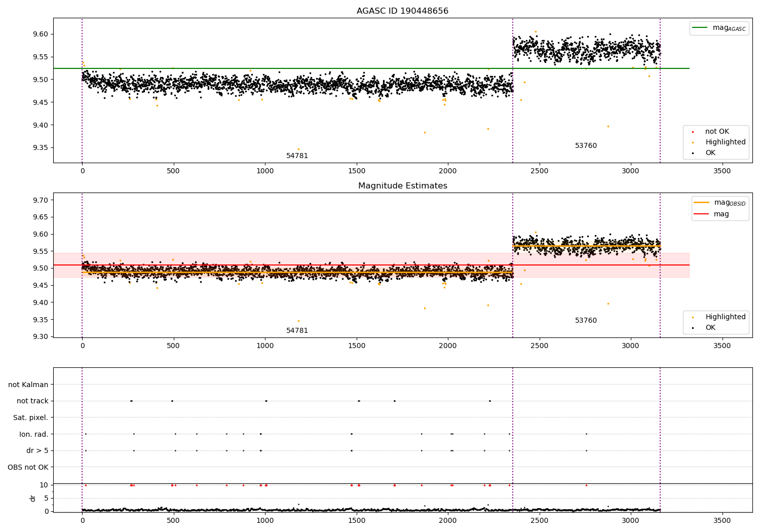
Task: Click the '54781' label in the top plot
Action: click(x=297, y=156)
